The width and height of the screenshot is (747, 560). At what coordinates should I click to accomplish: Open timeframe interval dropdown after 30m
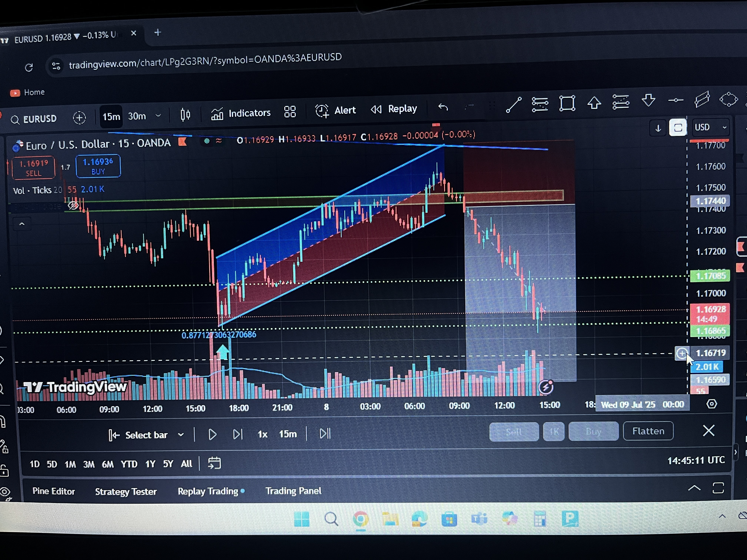[x=158, y=116]
